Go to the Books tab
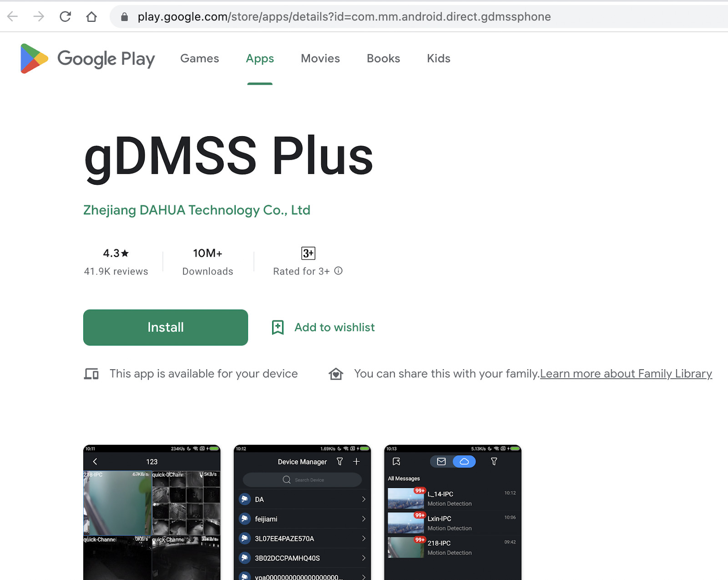The width and height of the screenshot is (728, 580). click(383, 59)
